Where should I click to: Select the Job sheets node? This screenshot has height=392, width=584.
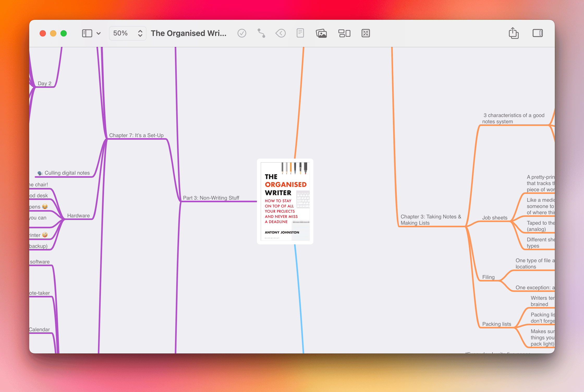click(x=495, y=218)
